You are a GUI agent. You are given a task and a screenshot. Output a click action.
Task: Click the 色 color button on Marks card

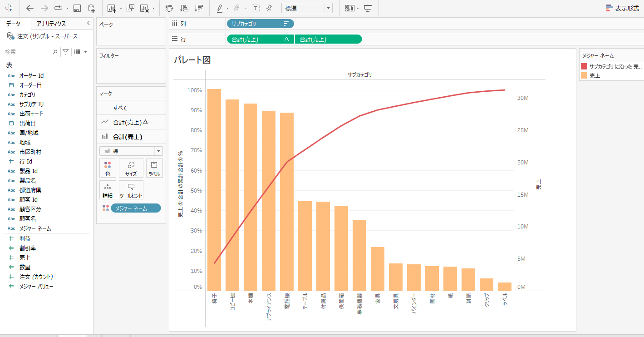coord(108,168)
